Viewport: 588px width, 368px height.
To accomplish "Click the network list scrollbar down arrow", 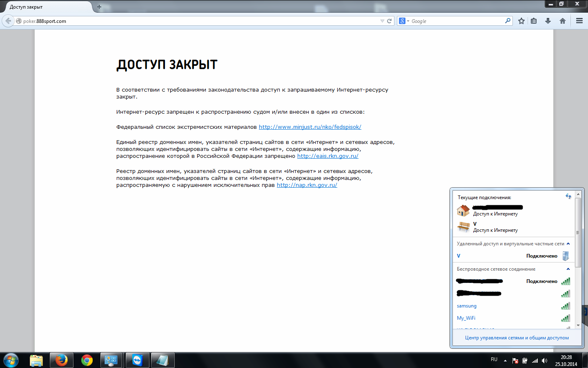I will [578, 325].
